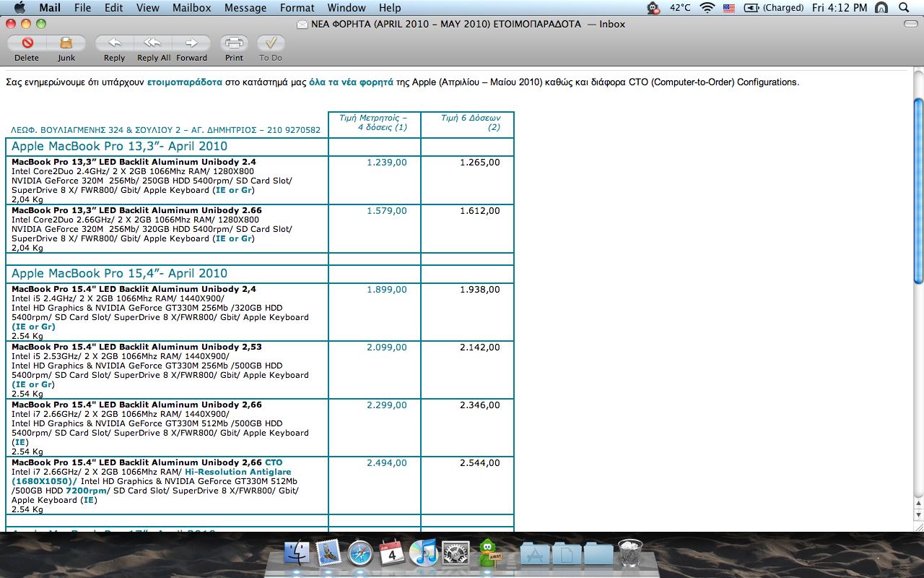Screen dimensions: 924x578
Task: Click the Mail stamp icon in Dock
Action: point(328,553)
